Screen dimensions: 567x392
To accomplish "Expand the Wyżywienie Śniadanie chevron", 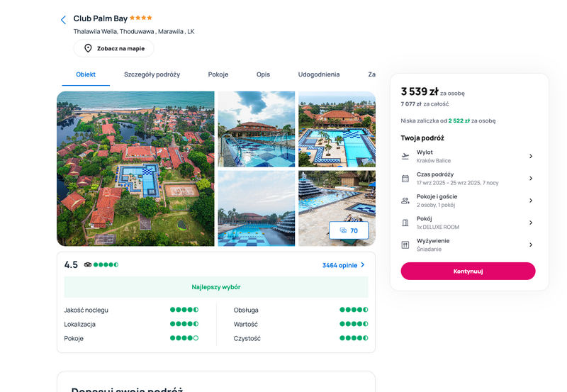I will pos(531,245).
